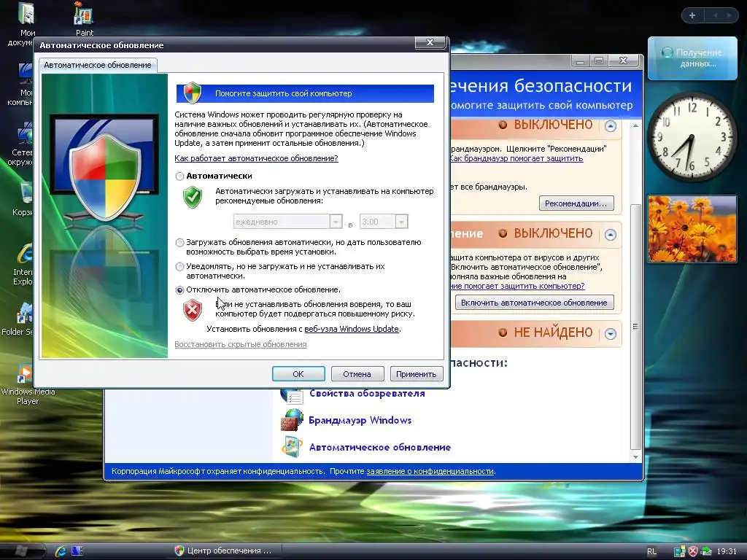Select the Автоматически radio option
Screen dimensions: 747x560
tap(179, 176)
